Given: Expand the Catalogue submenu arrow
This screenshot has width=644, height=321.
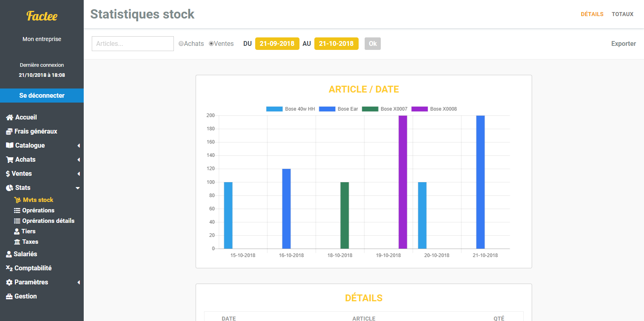Looking at the screenshot, I should point(78,146).
